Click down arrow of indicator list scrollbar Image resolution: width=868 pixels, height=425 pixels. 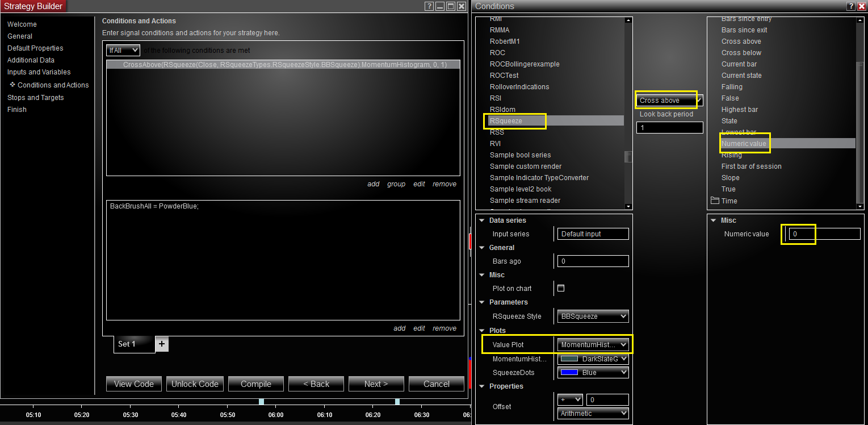coord(628,206)
